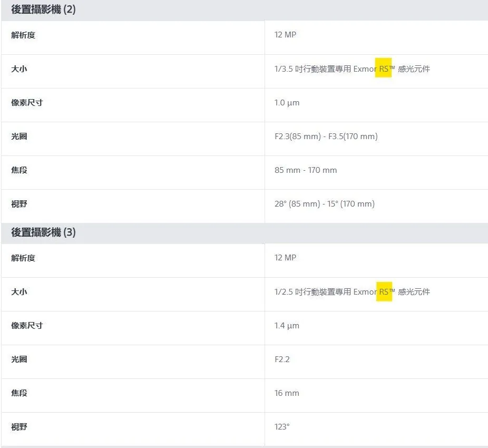Click the 28° (85 mm) - 15° (170 mm) value
The image size is (488, 448).
click(324, 204)
